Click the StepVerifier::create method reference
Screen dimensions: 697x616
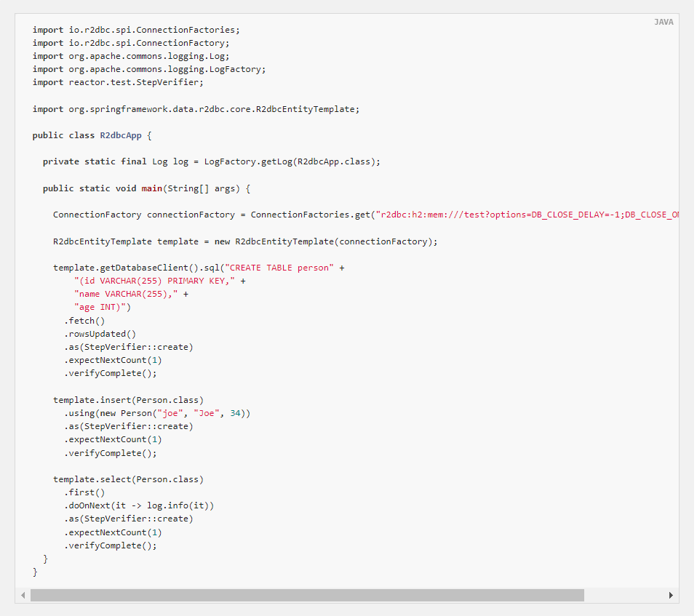tap(138, 346)
